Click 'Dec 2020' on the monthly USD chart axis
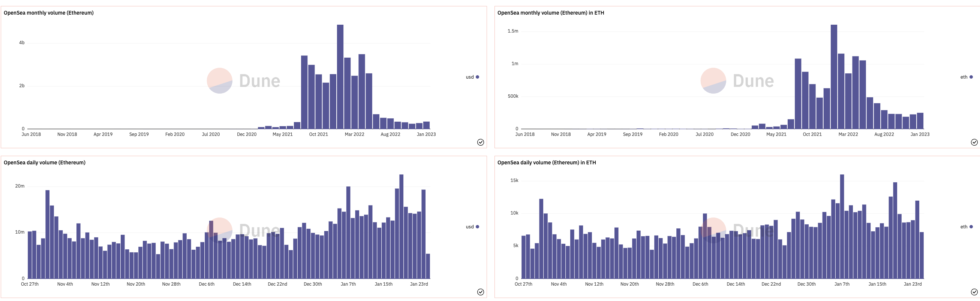This screenshot has width=980, height=301. [247, 134]
